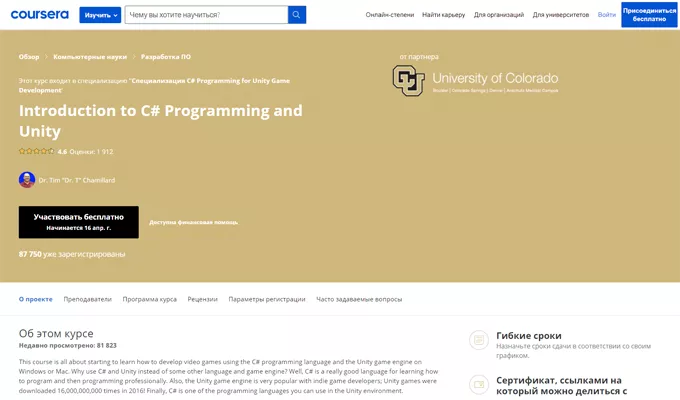Open the Изучить dropdown menu
Screen dimensions: 680x400
coord(100,15)
